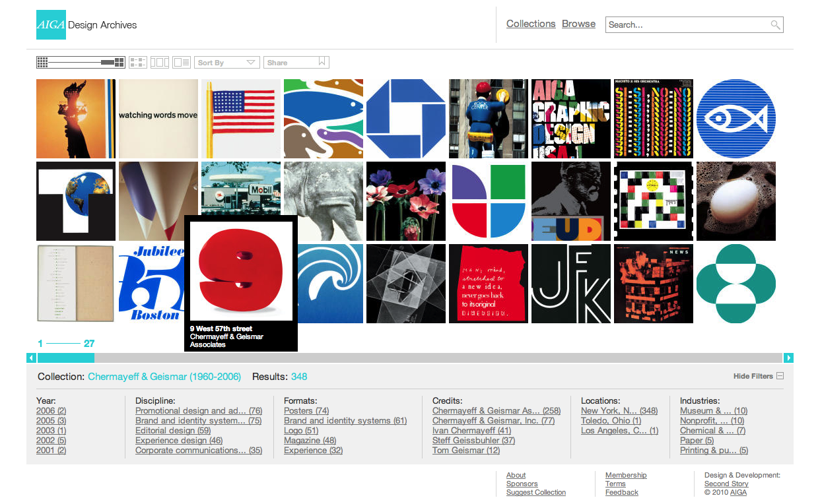Open the Suggest Collection link
The image size is (820, 504).
point(536,493)
